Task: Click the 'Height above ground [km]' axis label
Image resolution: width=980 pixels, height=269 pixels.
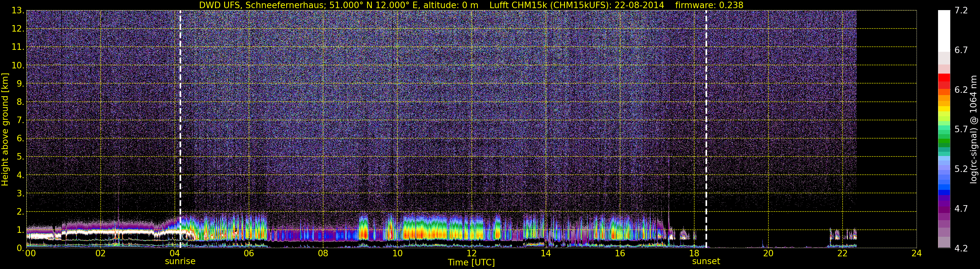Action: point(5,129)
